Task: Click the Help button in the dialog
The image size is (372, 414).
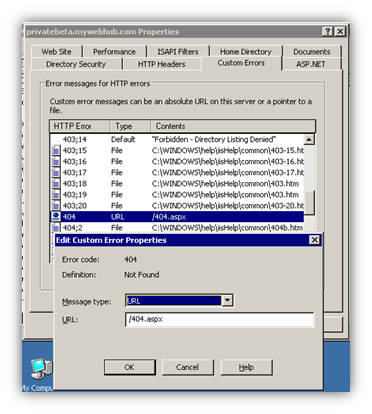Action: (x=246, y=367)
